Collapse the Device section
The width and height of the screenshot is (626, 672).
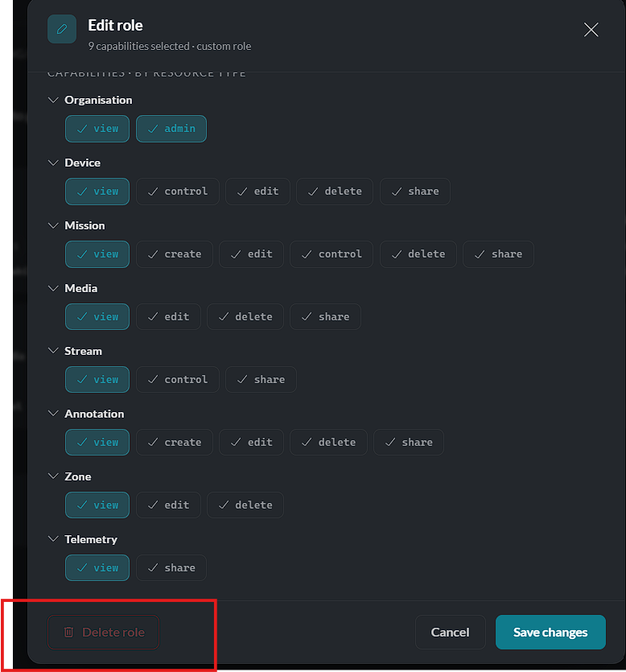[53, 163]
